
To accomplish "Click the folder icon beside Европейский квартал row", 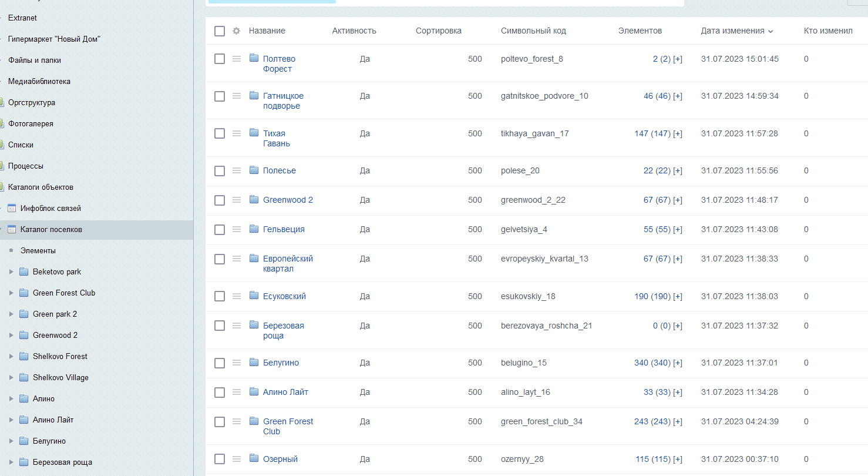I will pyautogui.click(x=254, y=258).
